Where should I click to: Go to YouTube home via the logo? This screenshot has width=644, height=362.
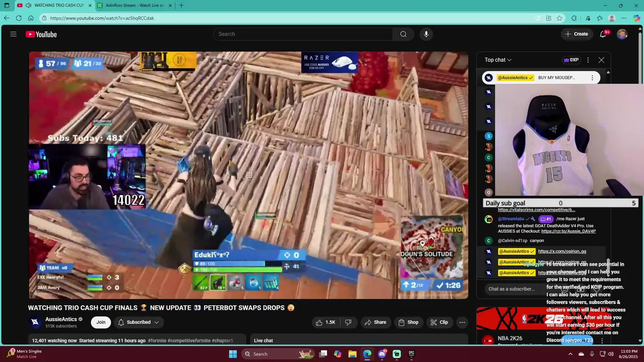click(x=41, y=34)
